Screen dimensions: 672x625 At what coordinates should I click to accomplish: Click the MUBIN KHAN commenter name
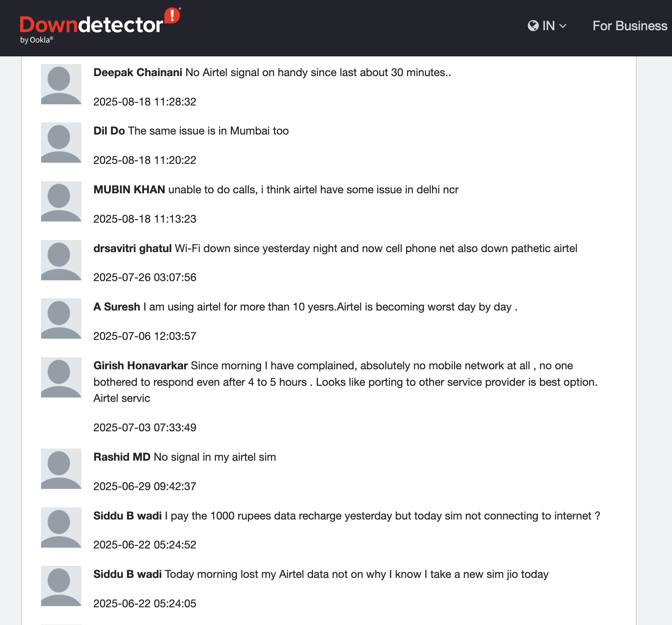(129, 190)
